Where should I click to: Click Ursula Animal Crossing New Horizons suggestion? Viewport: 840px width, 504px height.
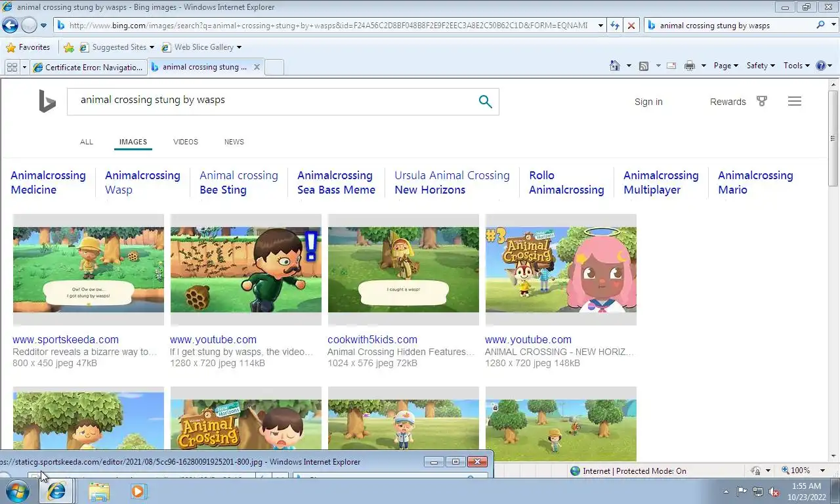pos(452,182)
